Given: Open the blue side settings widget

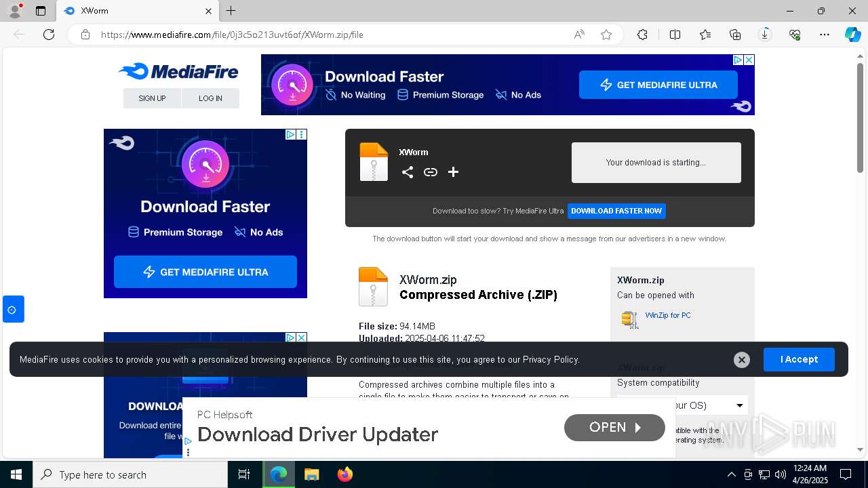Looking at the screenshot, I should tap(12, 310).
